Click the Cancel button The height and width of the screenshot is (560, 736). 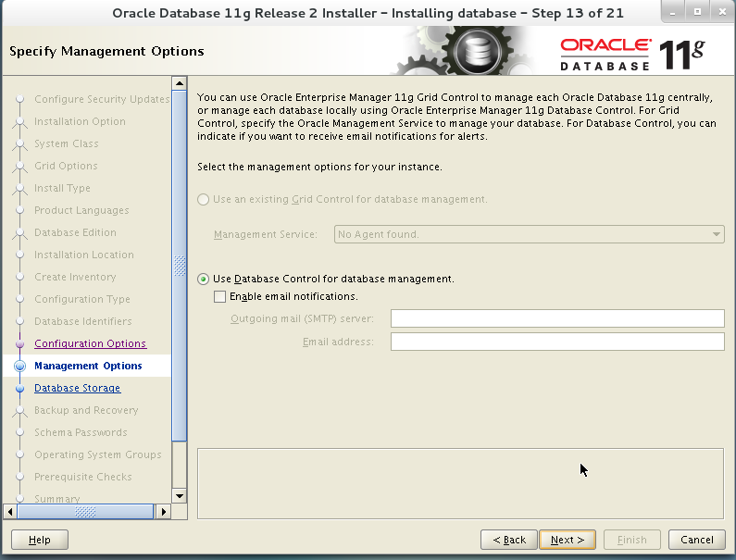coord(697,540)
